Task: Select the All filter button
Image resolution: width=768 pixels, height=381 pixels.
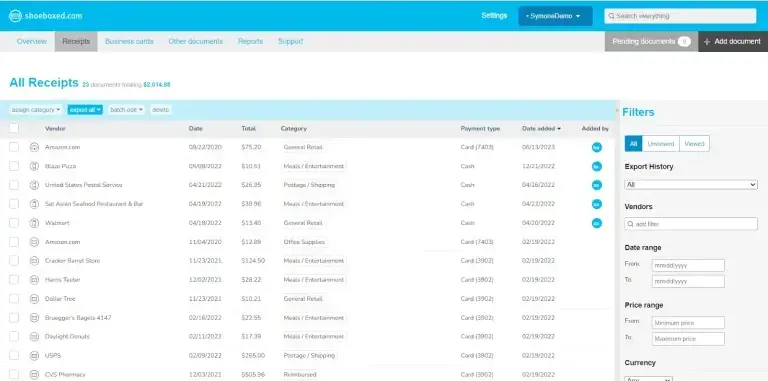Action: pyautogui.click(x=633, y=144)
